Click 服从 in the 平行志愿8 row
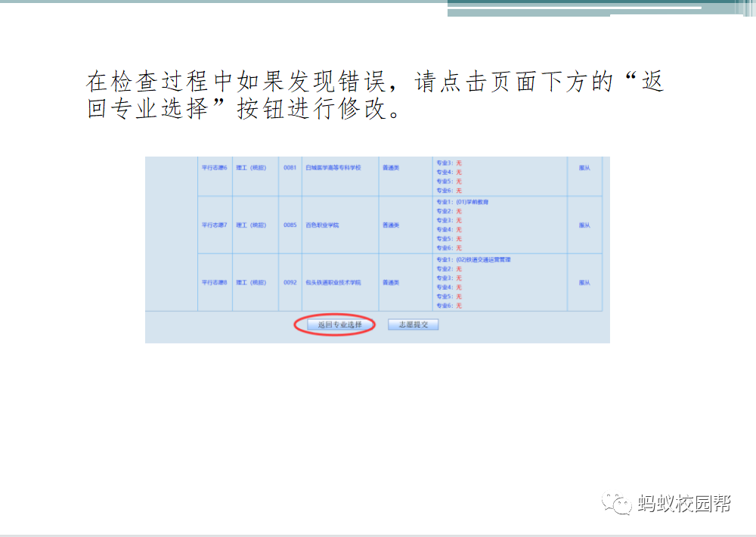756x537 pixels. pos(584,282)
